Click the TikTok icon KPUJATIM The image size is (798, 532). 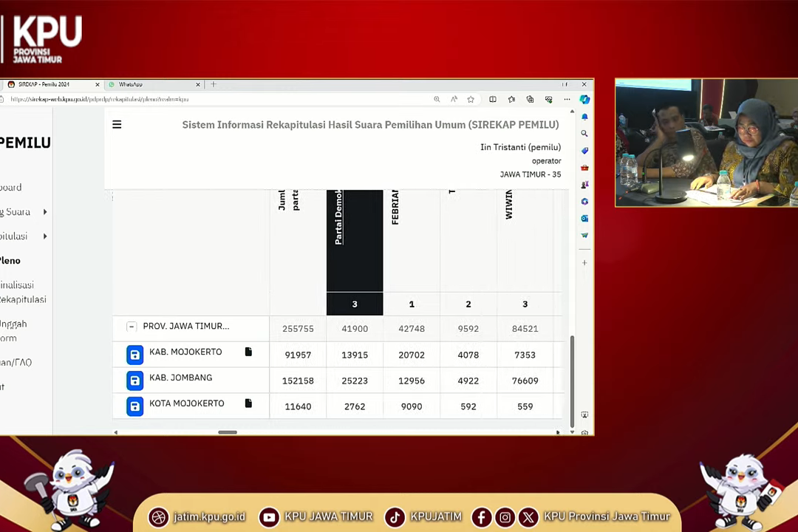[x=395, y=517]
